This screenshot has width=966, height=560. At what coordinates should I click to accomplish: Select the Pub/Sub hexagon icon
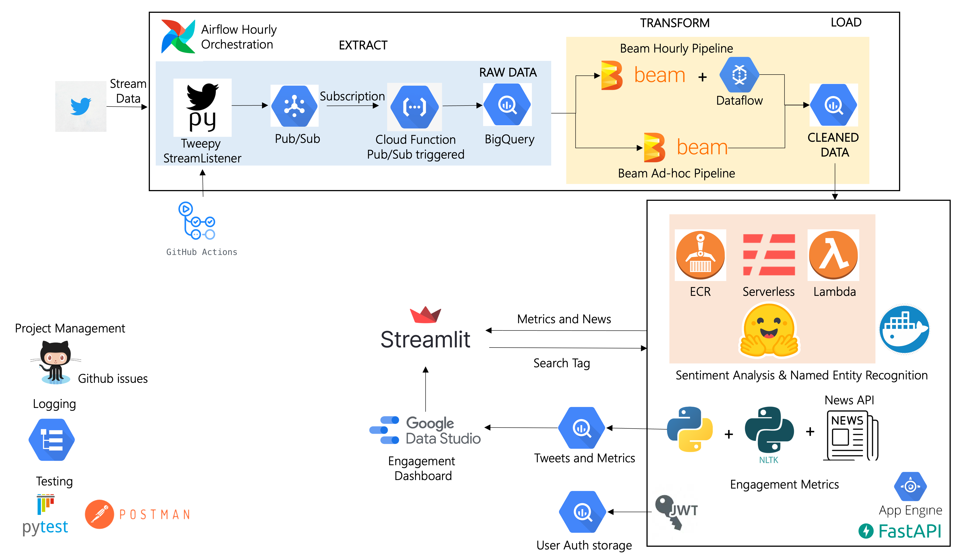(x=294, y=106)
